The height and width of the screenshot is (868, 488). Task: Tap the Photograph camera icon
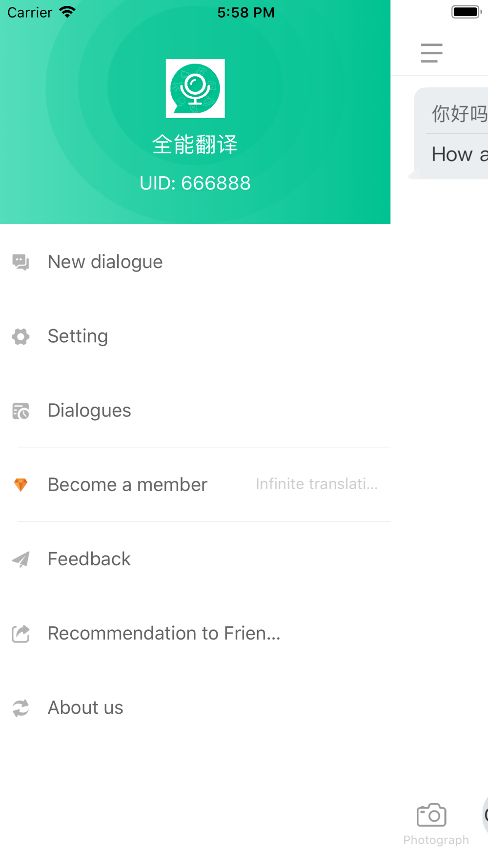(431, 815)
